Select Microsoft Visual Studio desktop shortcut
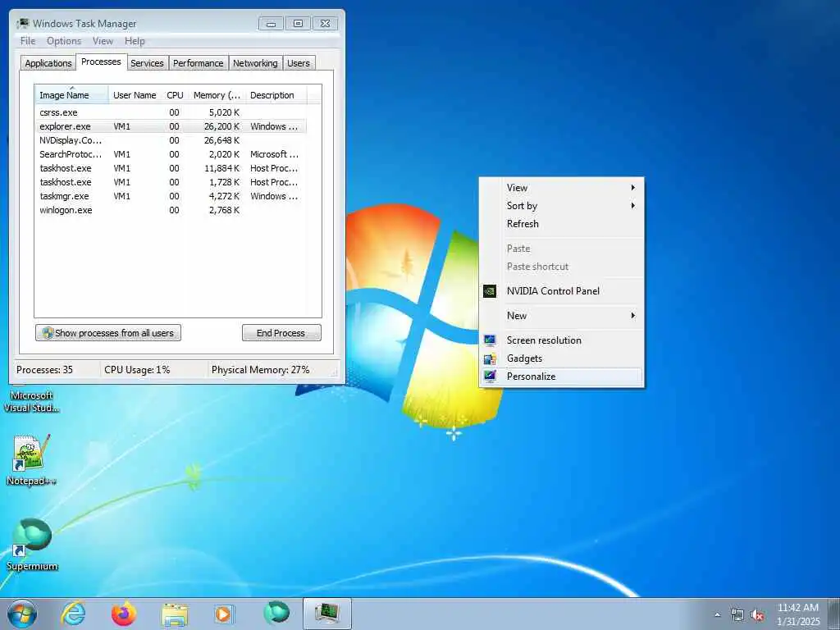The width and height of the screenshot is (840, 630). 32,401
